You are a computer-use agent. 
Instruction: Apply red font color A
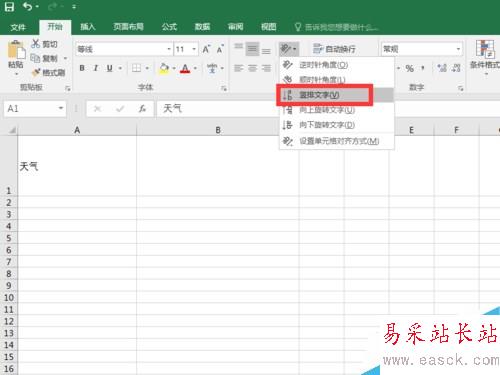tap(185, 68)
